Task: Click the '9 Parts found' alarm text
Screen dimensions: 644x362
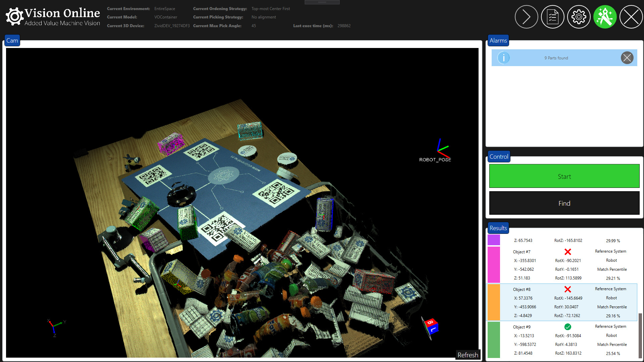Action: pyautogui.click(x=556, y=58)
